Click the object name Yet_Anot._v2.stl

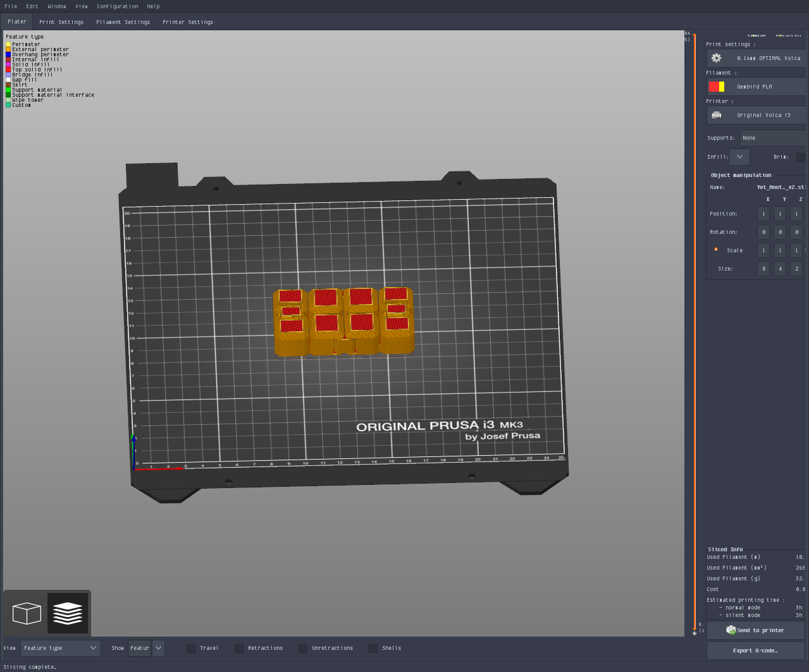781,187
